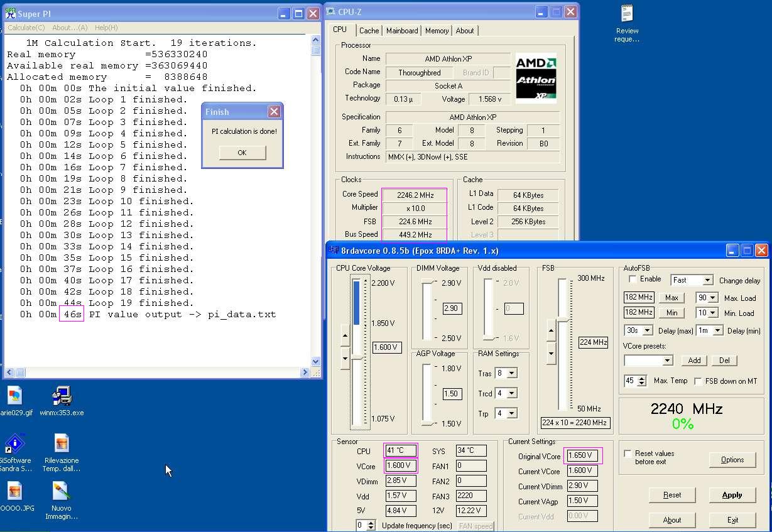
Task: Close the Finish dialog with X
Action: point(274,112)
